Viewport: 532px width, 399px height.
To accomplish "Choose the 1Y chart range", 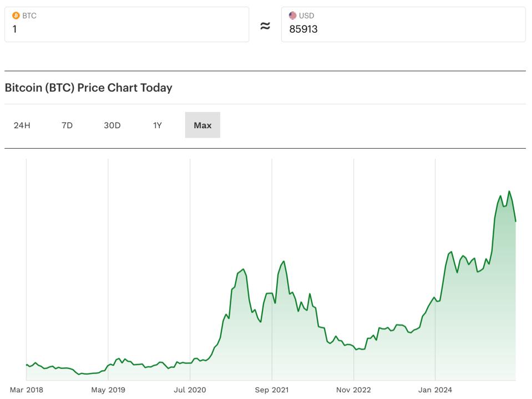I will coord(158,125).
